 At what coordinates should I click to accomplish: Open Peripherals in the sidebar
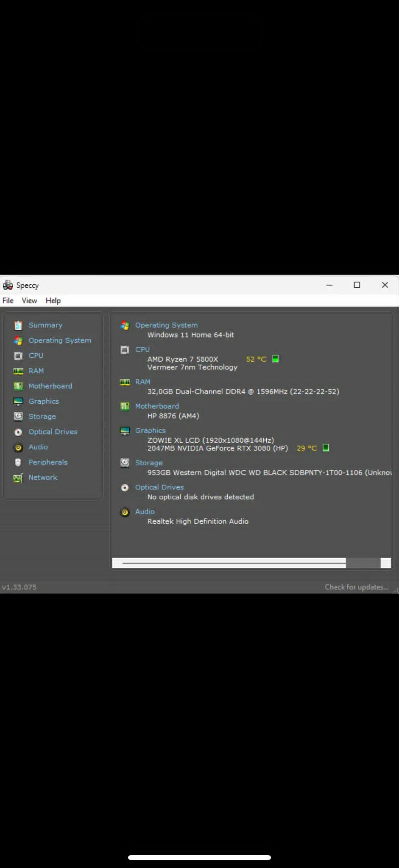pos(48,462)
